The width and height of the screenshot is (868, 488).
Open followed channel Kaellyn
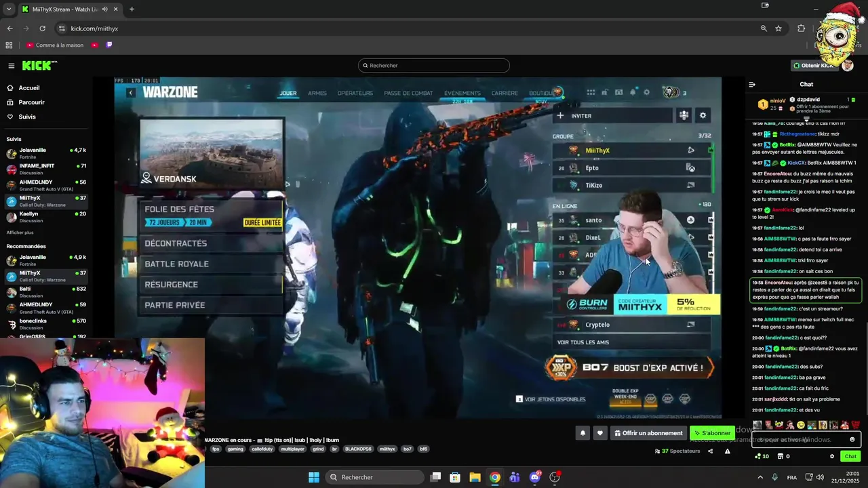pos(46,217)
